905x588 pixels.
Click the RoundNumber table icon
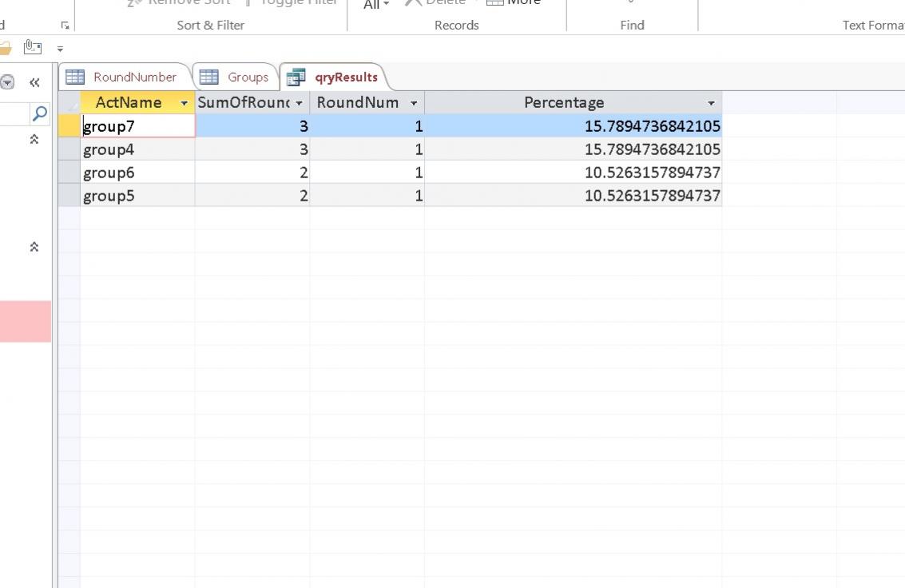pyautogui.click(x=75, y=77)
